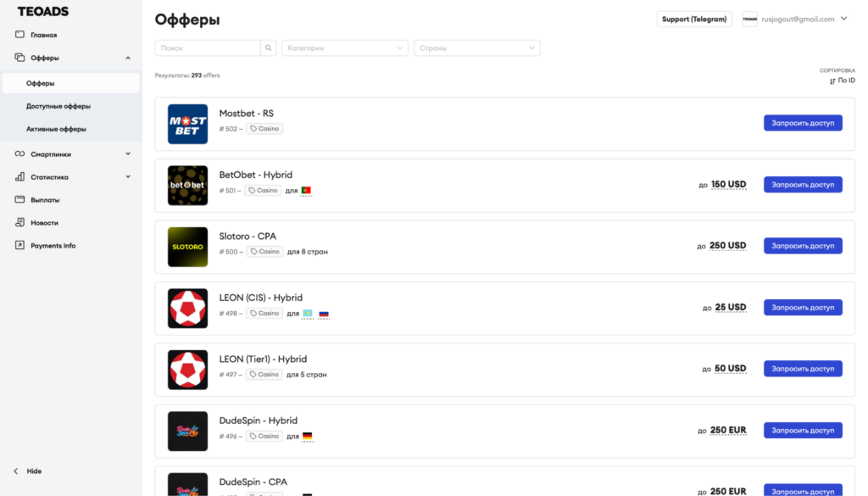Click the Новости newspaper icon

click(20, 222)
